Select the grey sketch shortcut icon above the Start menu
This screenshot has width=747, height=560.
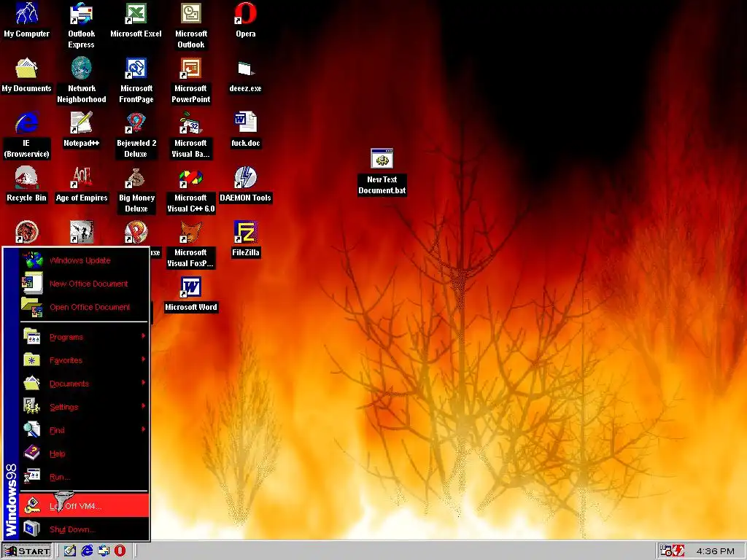pos(81,232)
